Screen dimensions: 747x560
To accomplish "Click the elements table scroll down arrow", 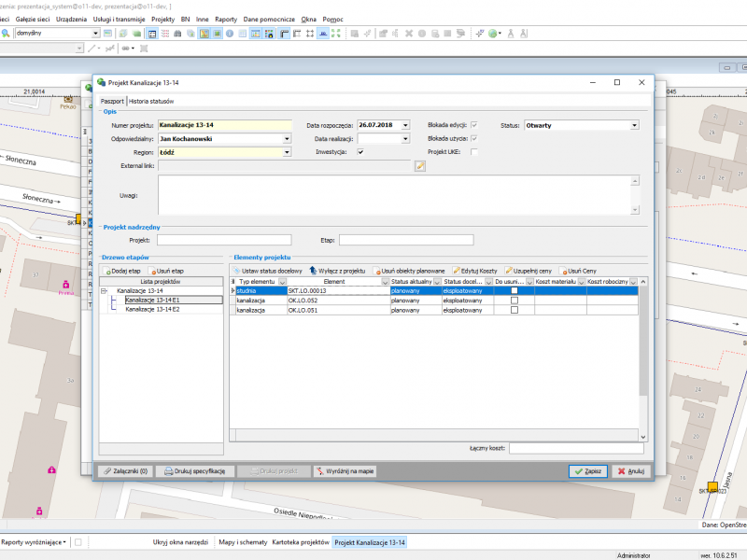I will click(643, 437).
